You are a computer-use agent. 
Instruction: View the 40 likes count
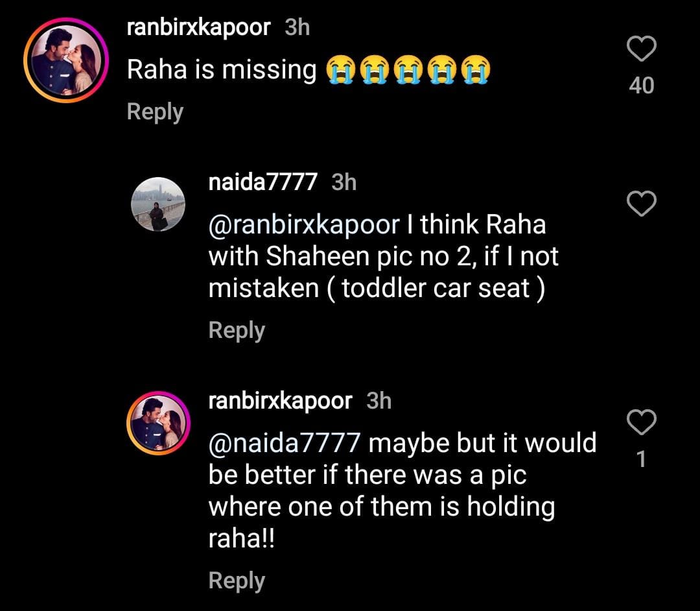[642, 86]
